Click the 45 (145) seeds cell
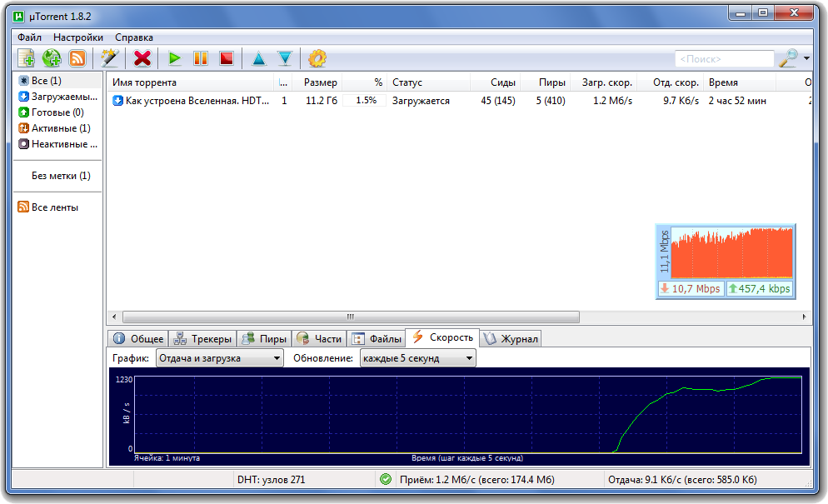Image resolution: width=828 pixels, height=504 pixels. point(498,100)
